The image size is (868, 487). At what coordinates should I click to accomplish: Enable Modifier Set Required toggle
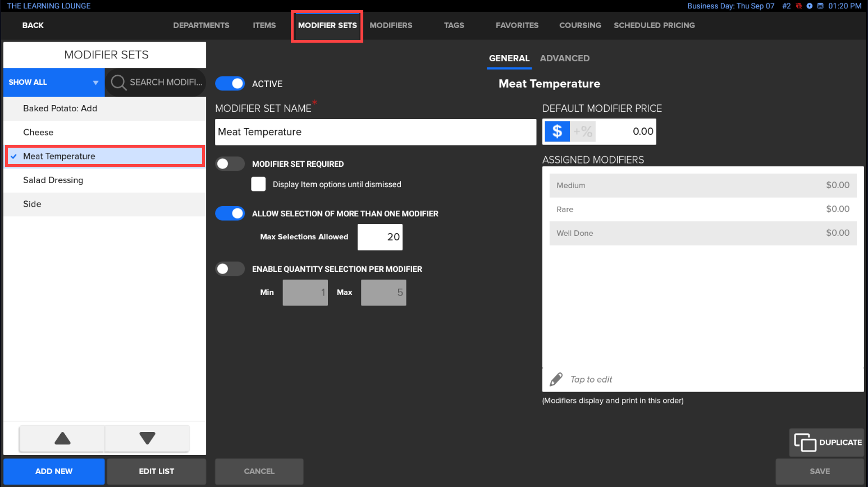[230, 164]
